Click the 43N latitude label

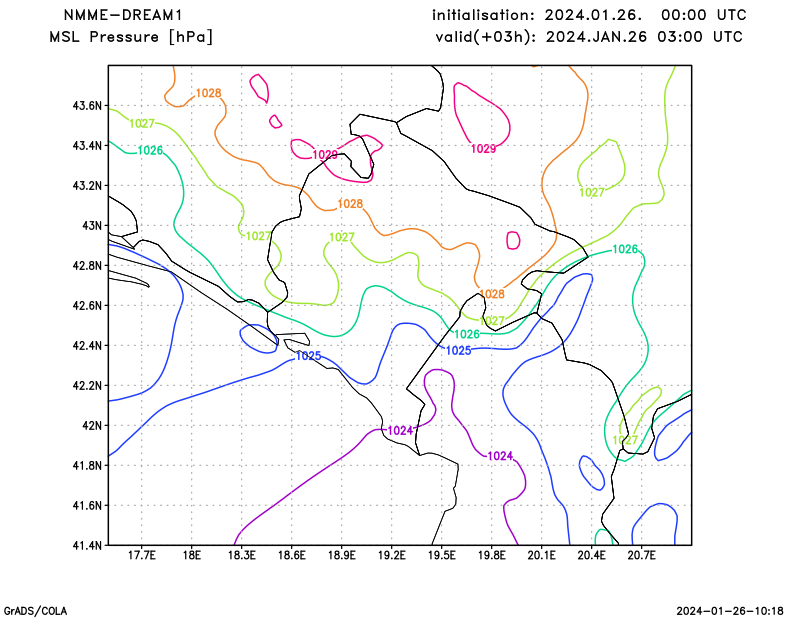click(x=92, y=226)
